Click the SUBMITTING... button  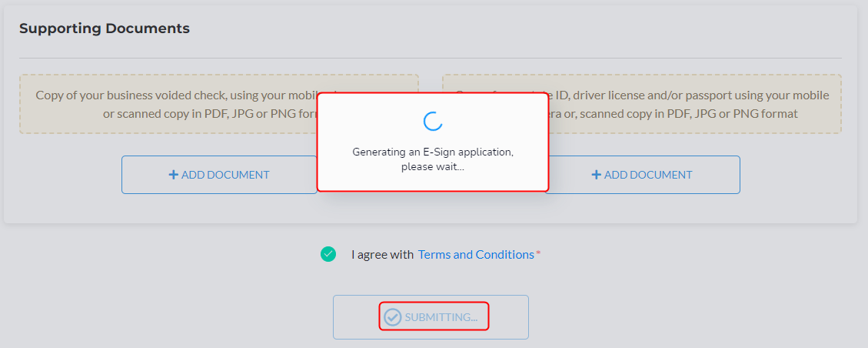click(431, 317)
